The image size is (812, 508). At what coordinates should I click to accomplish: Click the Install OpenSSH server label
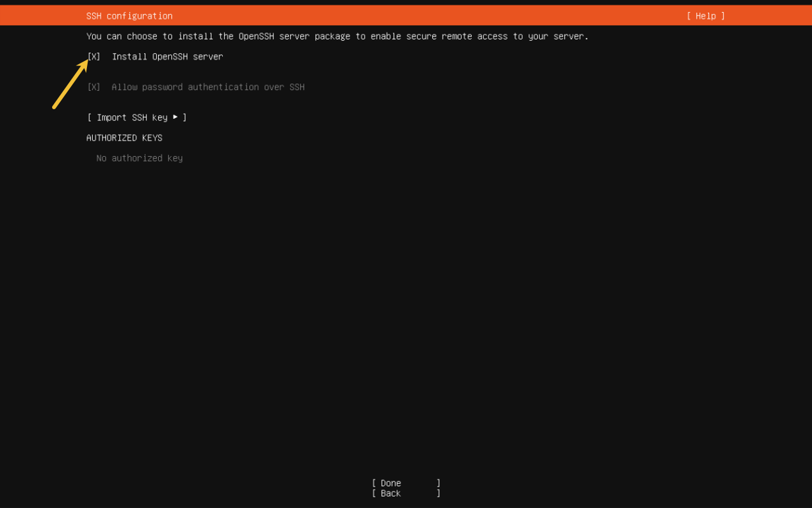coord(167,57)
